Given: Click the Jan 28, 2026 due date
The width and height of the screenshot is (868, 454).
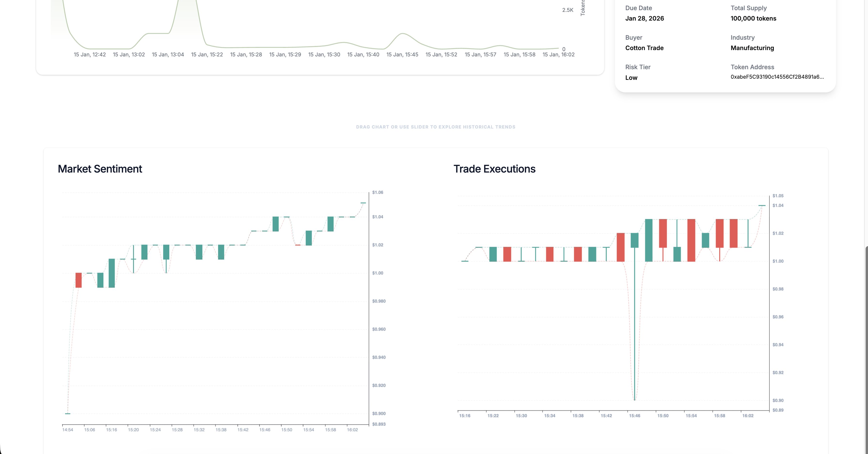Looking at the screenshot, I should 644,19.
